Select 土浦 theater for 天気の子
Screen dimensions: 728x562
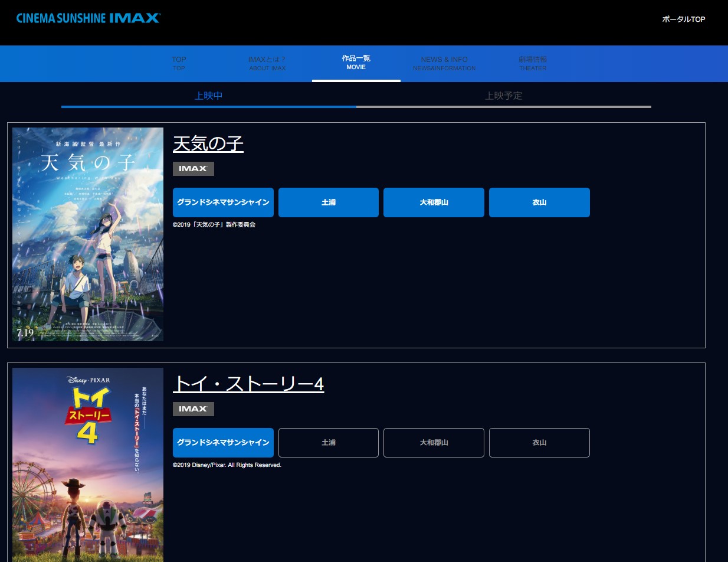[x=329, y=202]
